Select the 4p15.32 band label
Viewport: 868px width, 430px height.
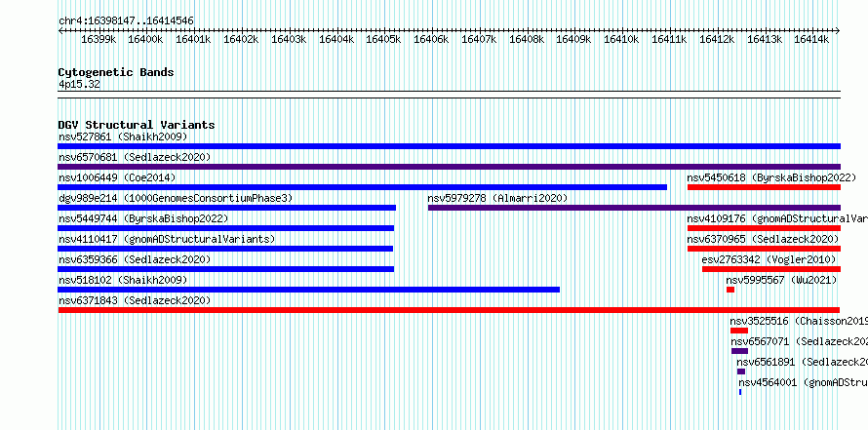click(x=79, y=85)
